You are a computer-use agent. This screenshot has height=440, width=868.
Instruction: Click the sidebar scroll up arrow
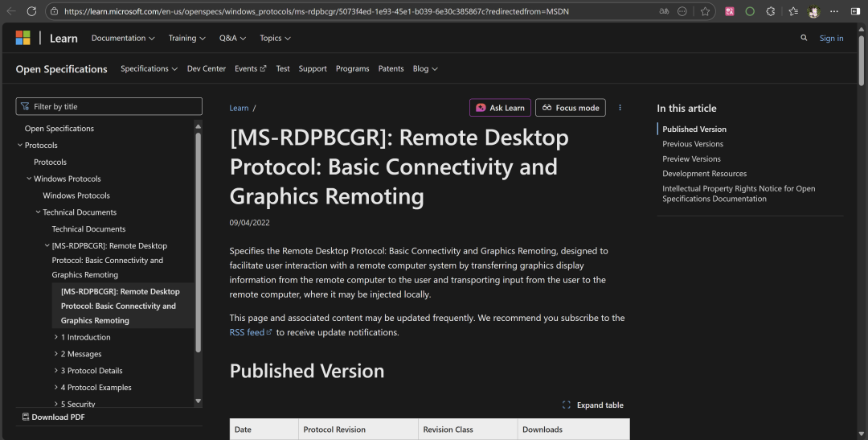coord(199,125)
